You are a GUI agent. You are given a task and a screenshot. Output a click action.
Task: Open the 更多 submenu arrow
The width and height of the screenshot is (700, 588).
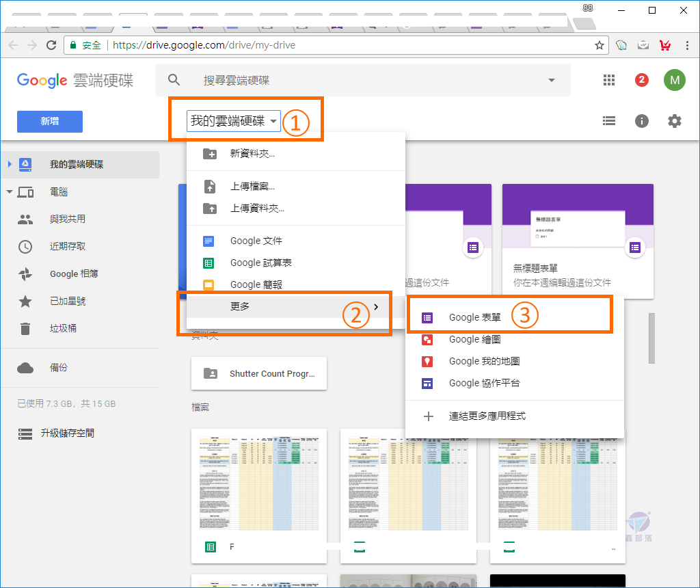coord(377,307)
